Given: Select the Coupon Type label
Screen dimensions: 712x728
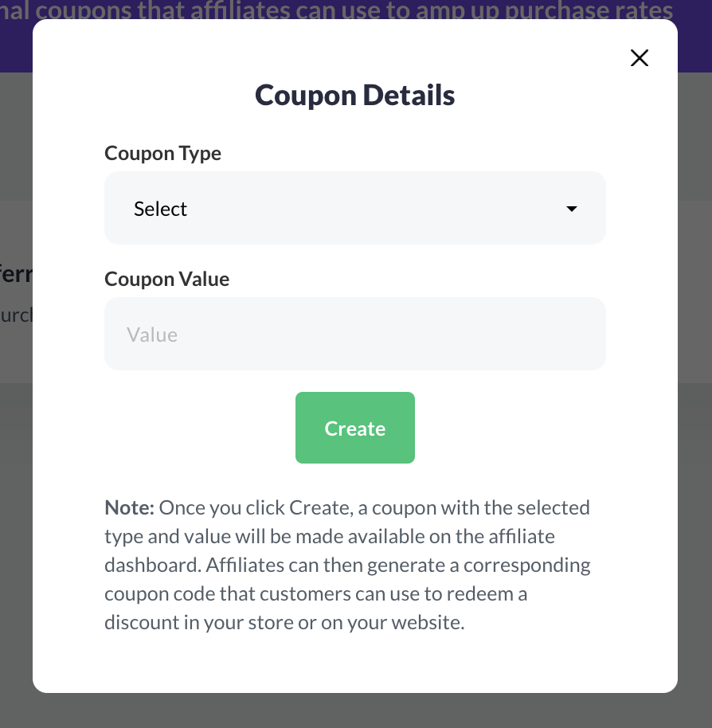Looking at the screenshot, I should [162, 153].
